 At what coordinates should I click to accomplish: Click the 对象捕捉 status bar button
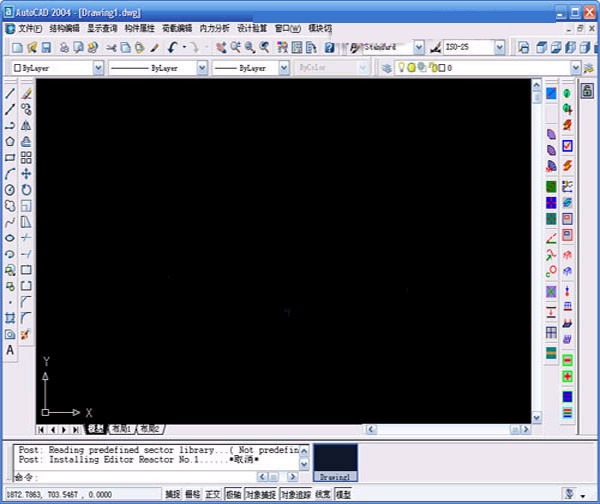pyautogui.click(x=261, y=494)
